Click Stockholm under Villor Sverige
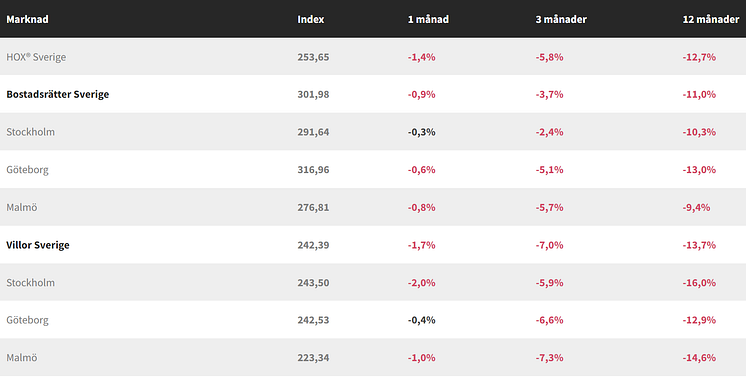The image size is (746, 377). [30, 283]
